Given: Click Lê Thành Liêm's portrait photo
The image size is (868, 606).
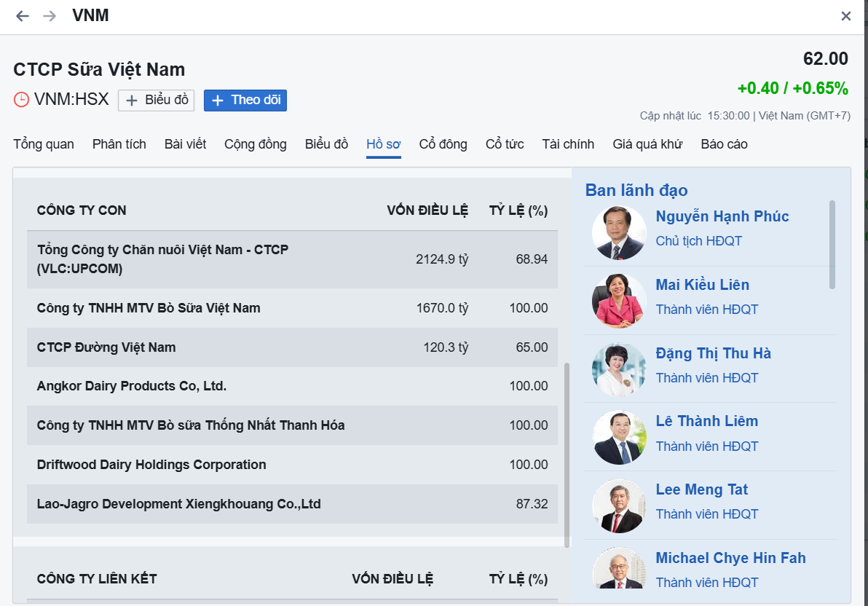Looking at the screenshot, I should [x=619, y=438].
